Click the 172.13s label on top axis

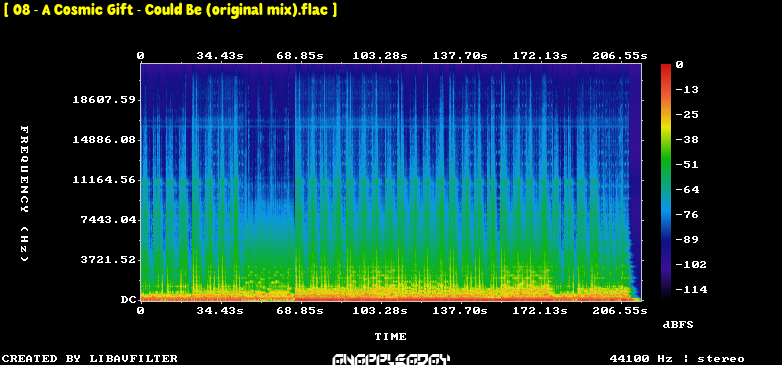pyautogui.click(x=540, y=55)
